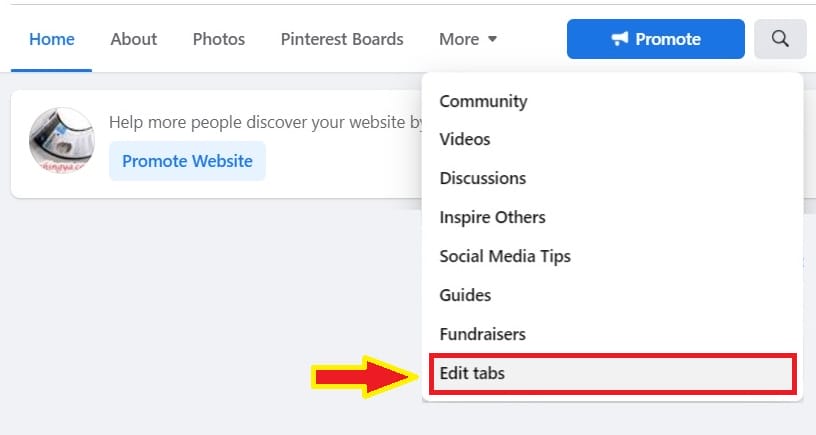816x435 pixels.
Task: Collapse the More dropdown arrow
Action: click(492, 39)
